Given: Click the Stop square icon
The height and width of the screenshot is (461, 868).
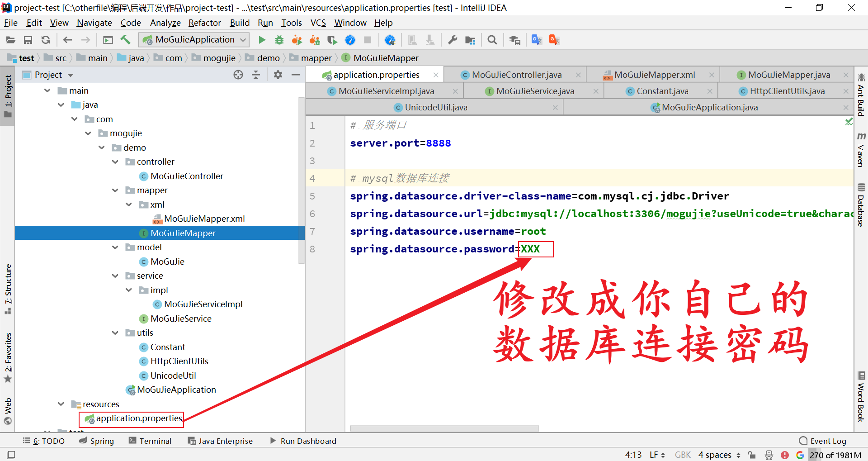Looking at the screenshot, I should pos(368,40).
